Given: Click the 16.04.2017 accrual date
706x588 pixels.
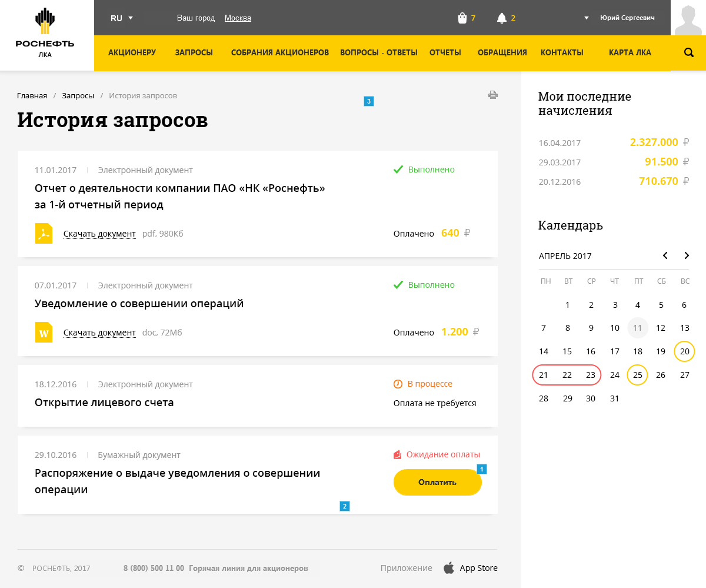Looking at the screenshot, I should (560, 143).
